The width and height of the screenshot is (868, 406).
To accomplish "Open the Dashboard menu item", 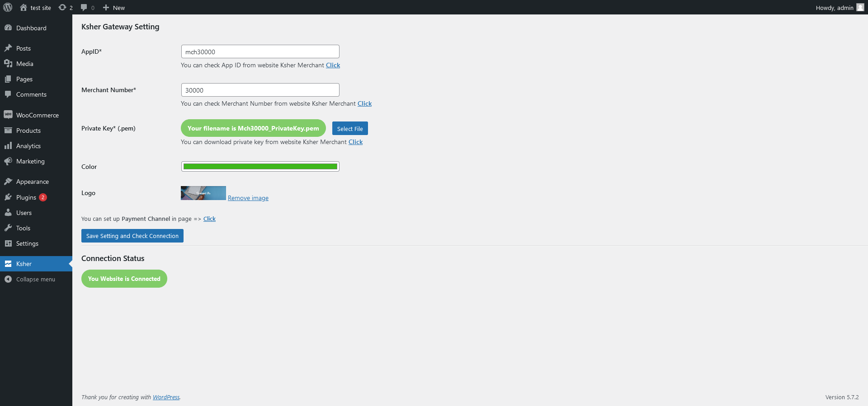I will (x=36, y=28).
